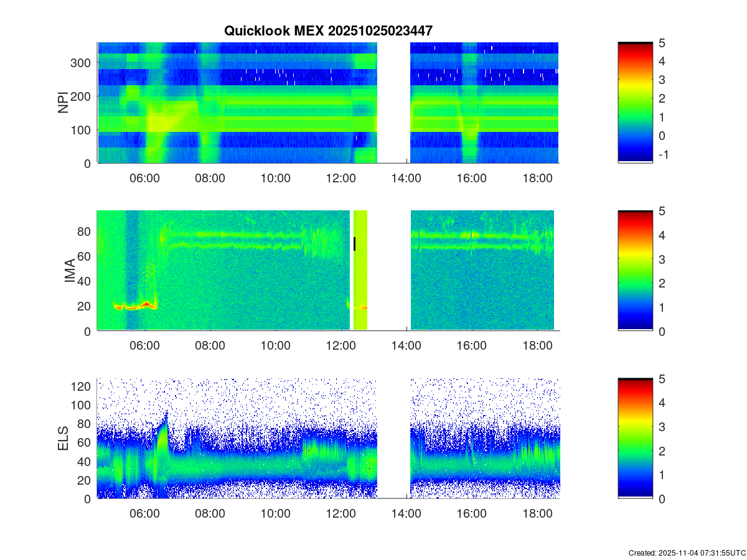The height and width of the screenshot is (560, 747).
Task: Select the NPI y-axis label
Action: tap(63, 103)
